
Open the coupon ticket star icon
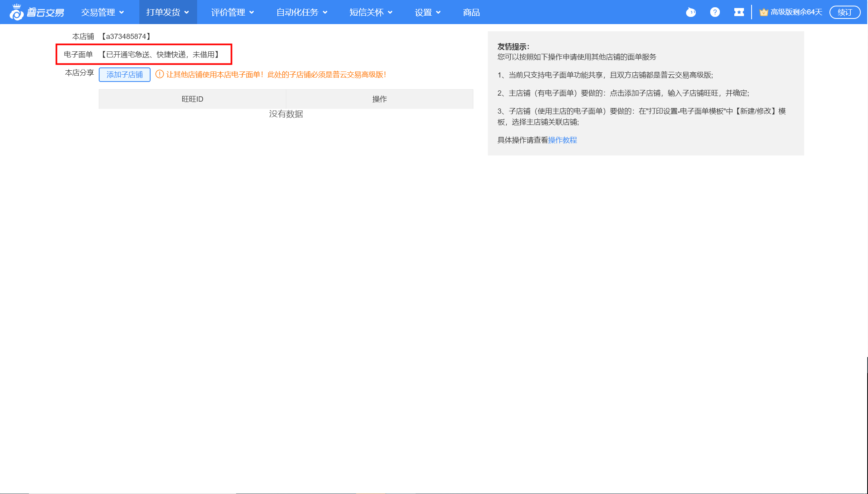(739, 12)
